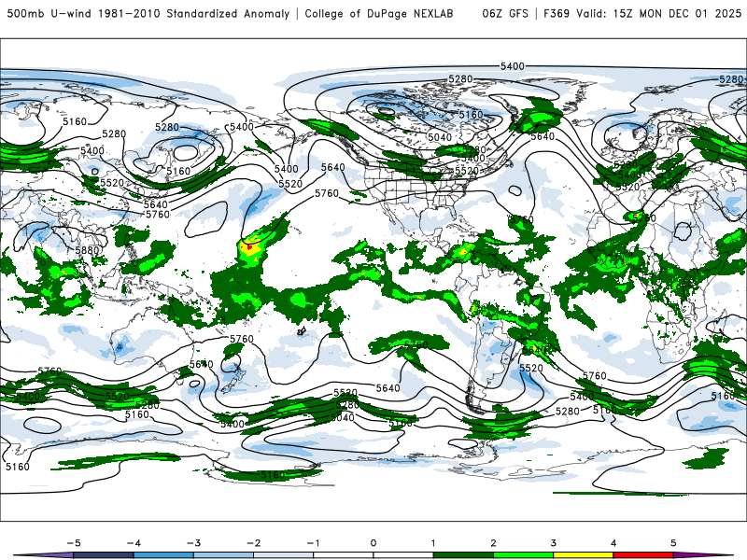Click the red 4-to-5 colorbar segment

coord(643,555)
